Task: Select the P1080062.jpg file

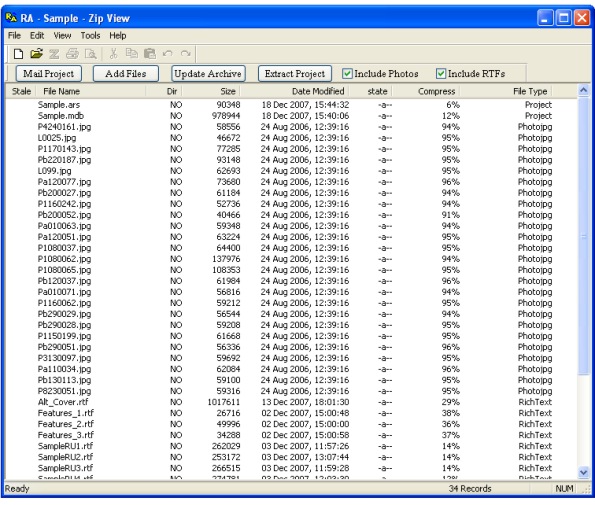Action: [x=64, y=259]
